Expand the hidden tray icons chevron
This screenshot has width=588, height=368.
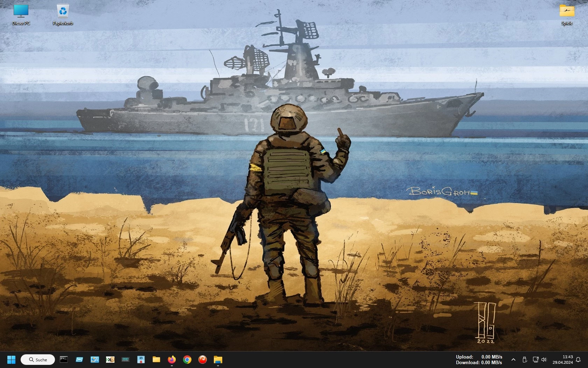click(513, 360)
